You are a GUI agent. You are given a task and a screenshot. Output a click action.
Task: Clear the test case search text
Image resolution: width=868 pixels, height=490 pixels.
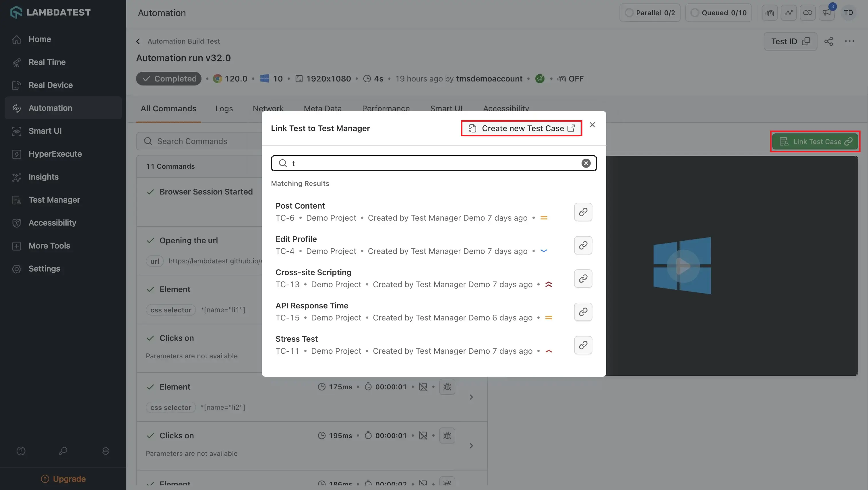click(586, 163)
